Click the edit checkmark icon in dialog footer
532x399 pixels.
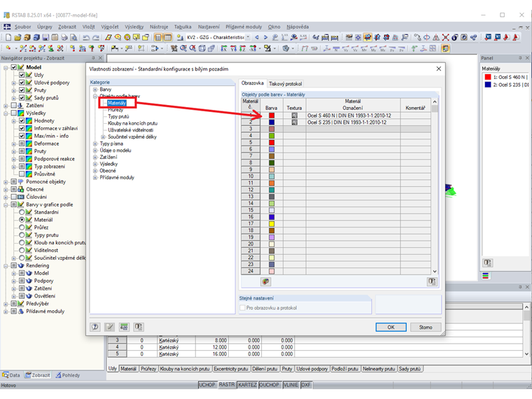[109, 327]
